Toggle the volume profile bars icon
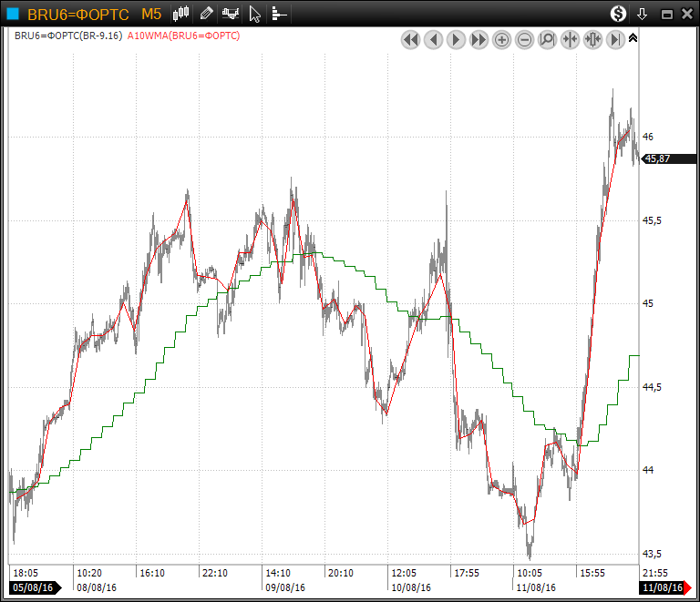700x602 pixels. tap(279, 14)
